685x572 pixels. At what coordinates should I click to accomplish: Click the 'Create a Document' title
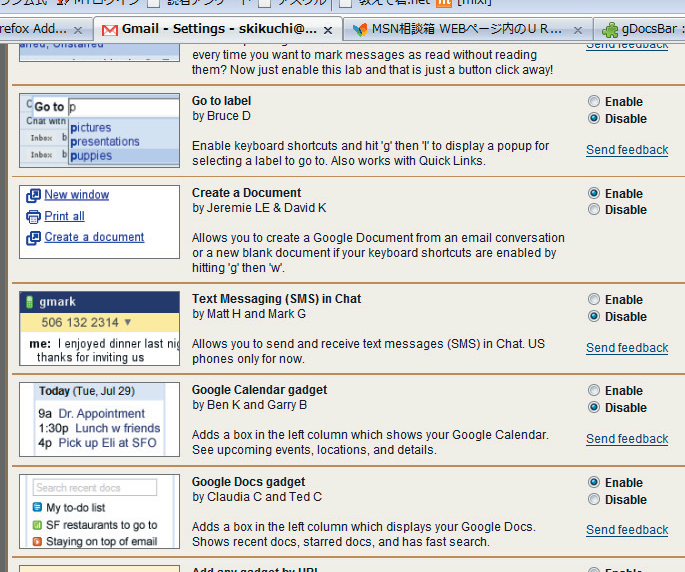[x=246, y=193]
